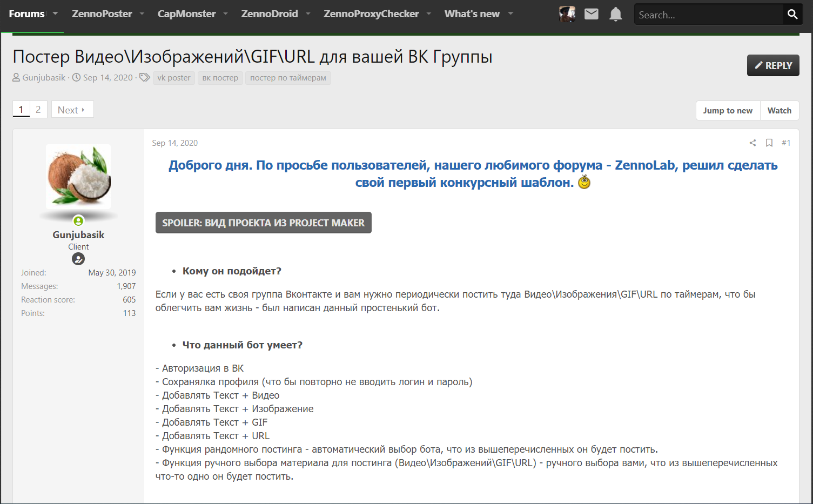Open the CapMonster nav item
The image size is (813, 504).
(x=186, y=14)
